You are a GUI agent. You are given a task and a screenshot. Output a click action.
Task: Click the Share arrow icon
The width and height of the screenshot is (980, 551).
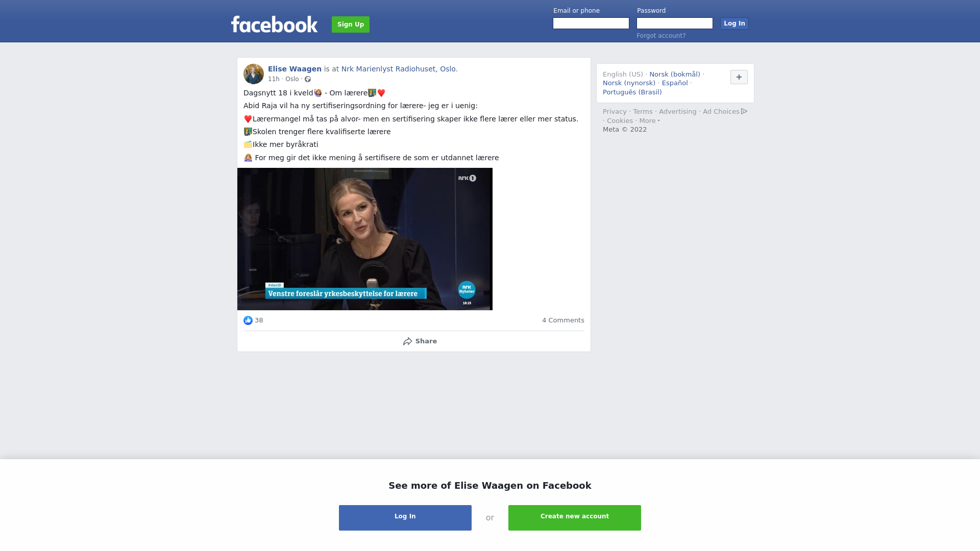407,341
